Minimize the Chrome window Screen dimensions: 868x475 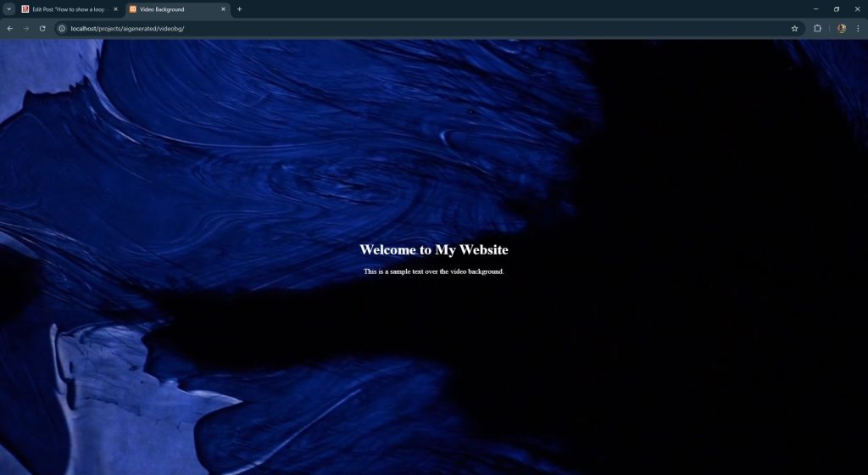click(x=815, y=9)
